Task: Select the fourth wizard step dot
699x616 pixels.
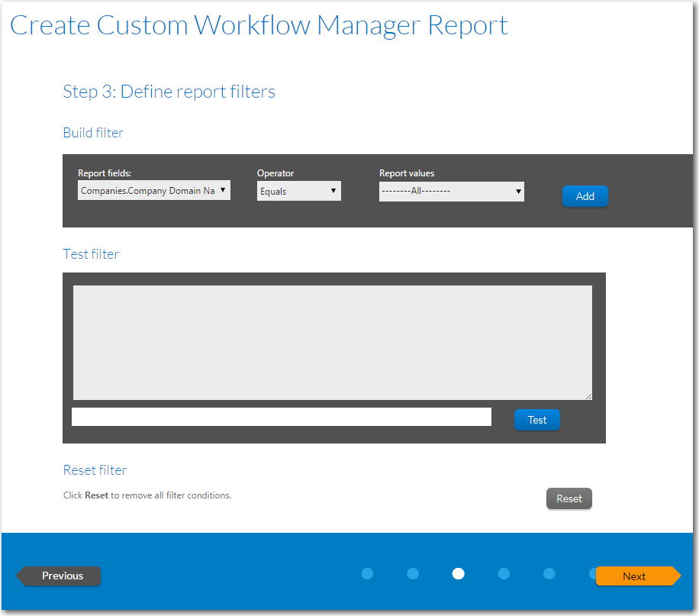Action: pos(504,573)
